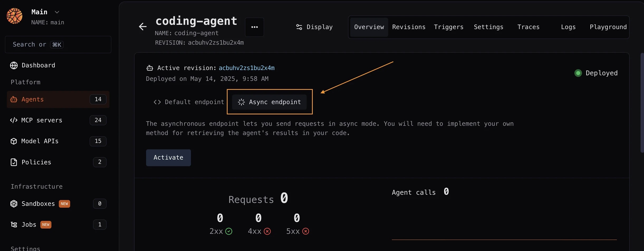The width and height of the screenshot is (644, 251).
Task: Click the Dashboard globe icon
Action: click(14, 65)
